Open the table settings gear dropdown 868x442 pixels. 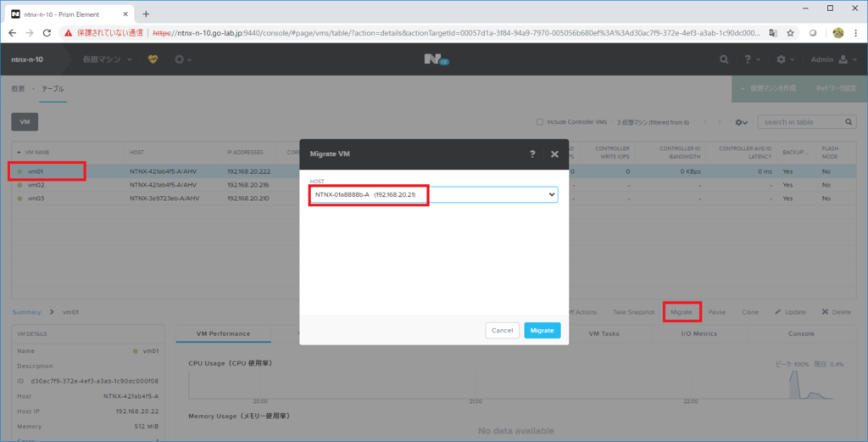tap(741, 122)
